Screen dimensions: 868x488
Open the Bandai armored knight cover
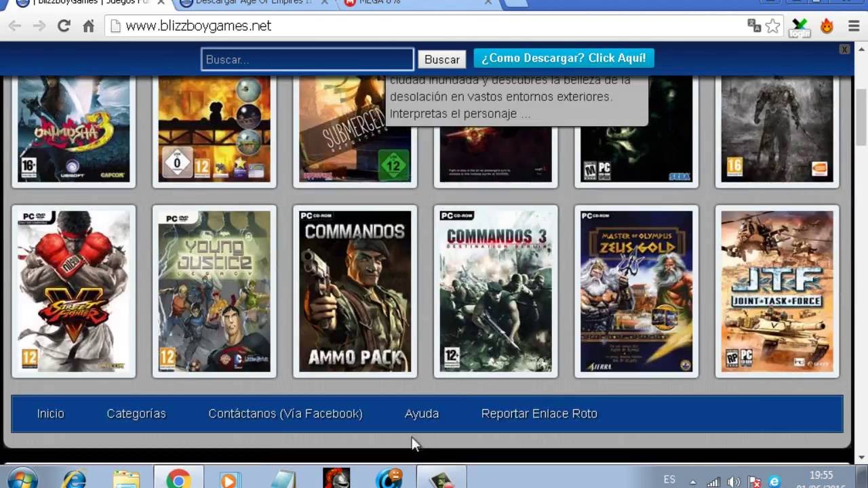pyautogui.click(x=777, y=129)
